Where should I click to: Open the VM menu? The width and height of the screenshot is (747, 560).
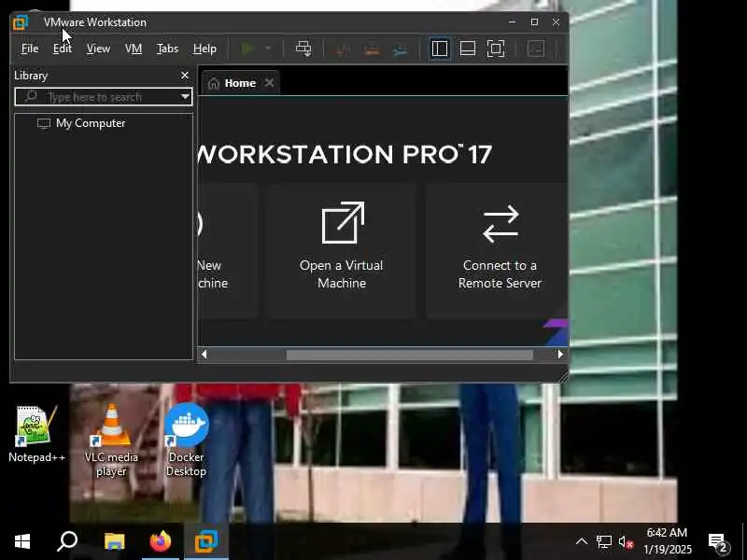coord(134,49)
